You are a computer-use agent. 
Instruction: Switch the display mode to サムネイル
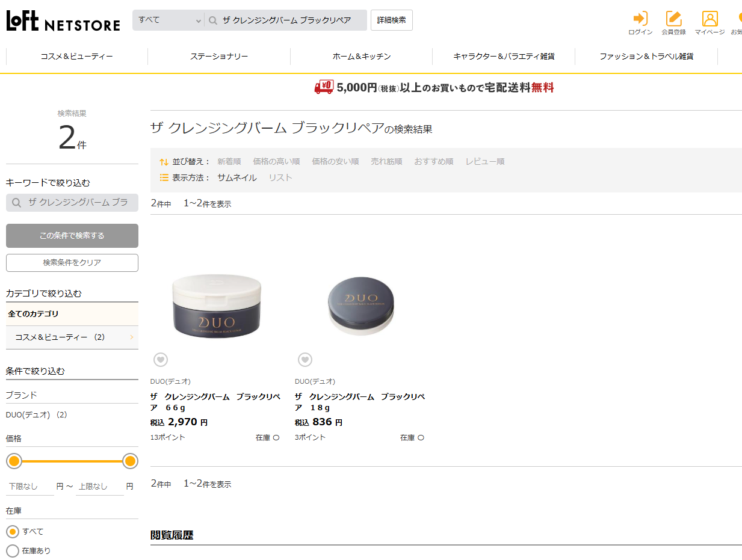tap(237, 177)
